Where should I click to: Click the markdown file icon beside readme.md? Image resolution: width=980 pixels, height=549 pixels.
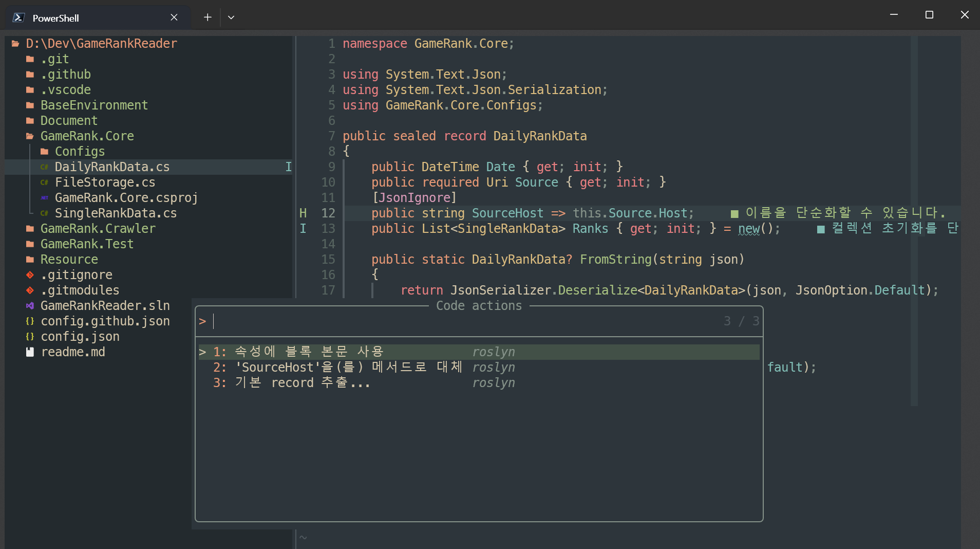point(30,352)
